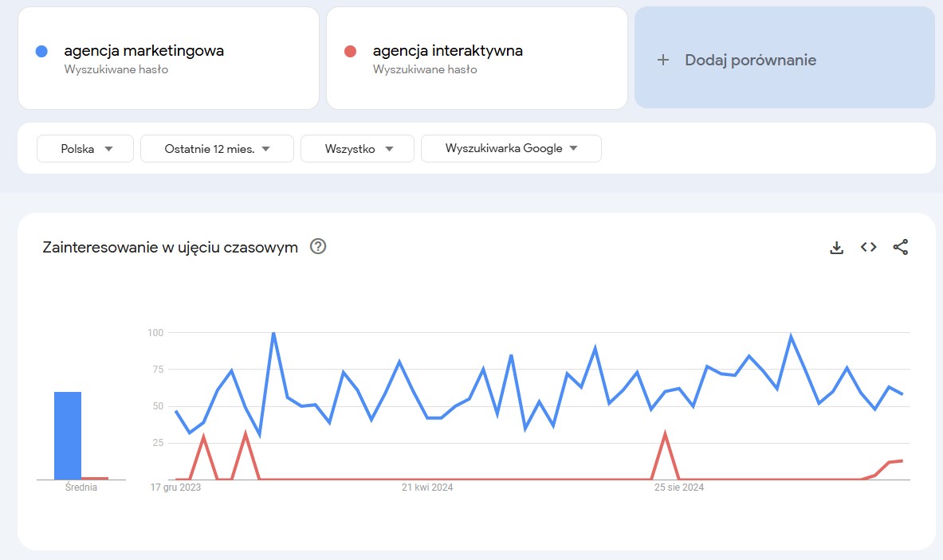
Task: Select the 17 gru 2023 date label
Action: point(175,488)
